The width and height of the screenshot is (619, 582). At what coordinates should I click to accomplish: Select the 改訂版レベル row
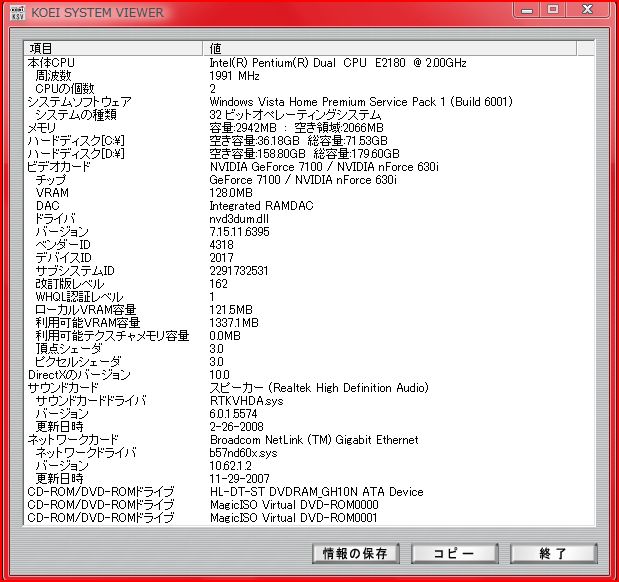[x=70, y=284]
